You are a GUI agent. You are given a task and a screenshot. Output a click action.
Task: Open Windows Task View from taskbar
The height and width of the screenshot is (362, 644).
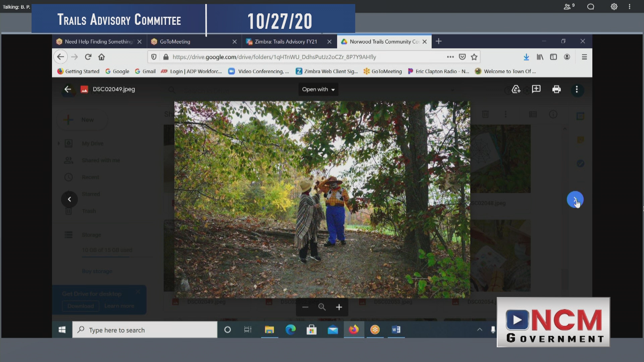248,330
